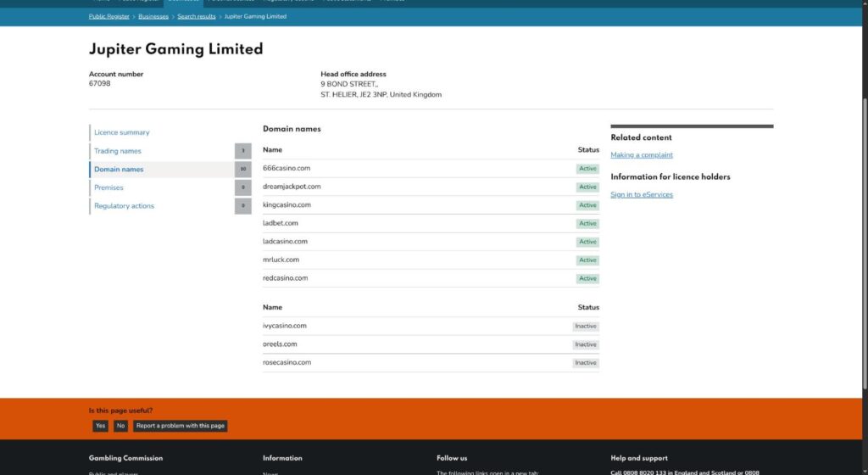Screen dimensions: 868x475
Task: Answer Yes to page useful question
Action: pos(100,426)
